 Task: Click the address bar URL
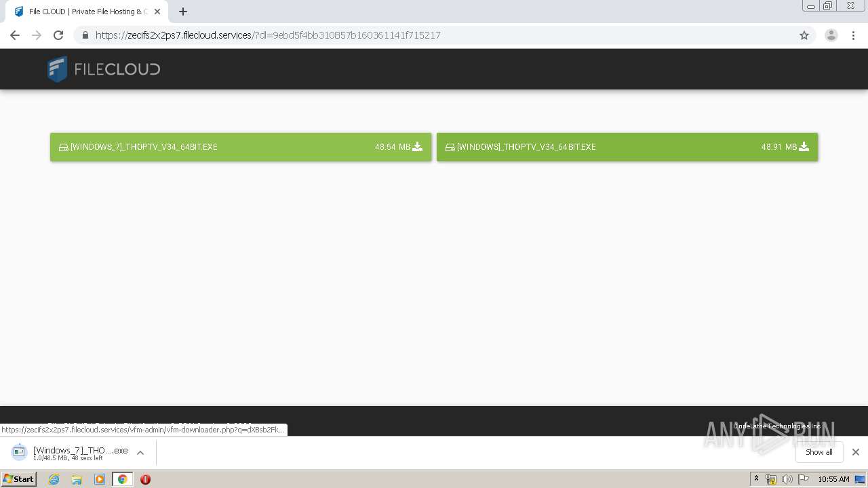click(x=268, y=35)
